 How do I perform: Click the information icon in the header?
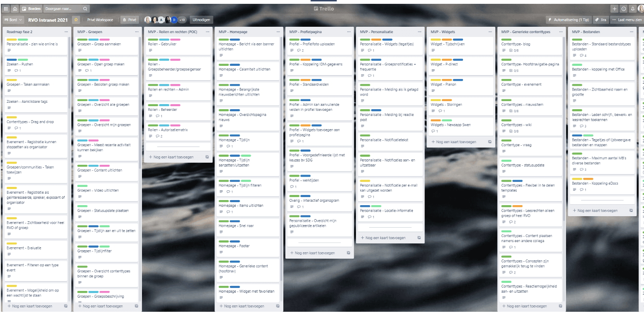pyautogui.click(x=624, y=8)
